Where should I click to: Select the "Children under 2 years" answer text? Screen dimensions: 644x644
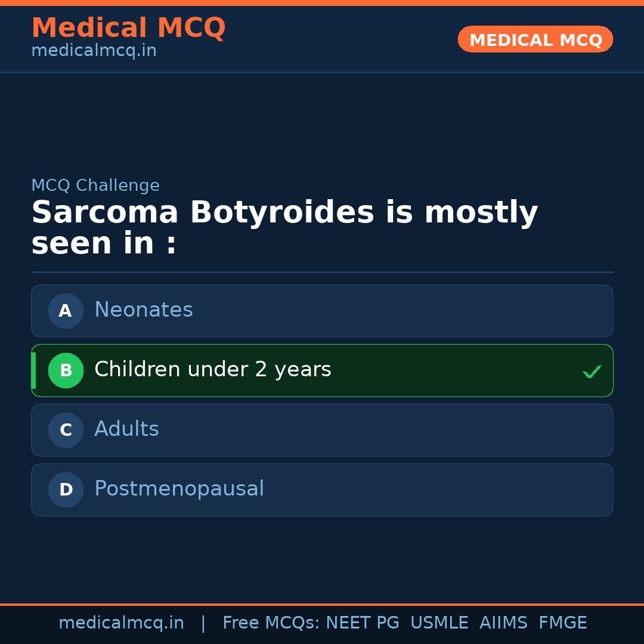(212, 370)
